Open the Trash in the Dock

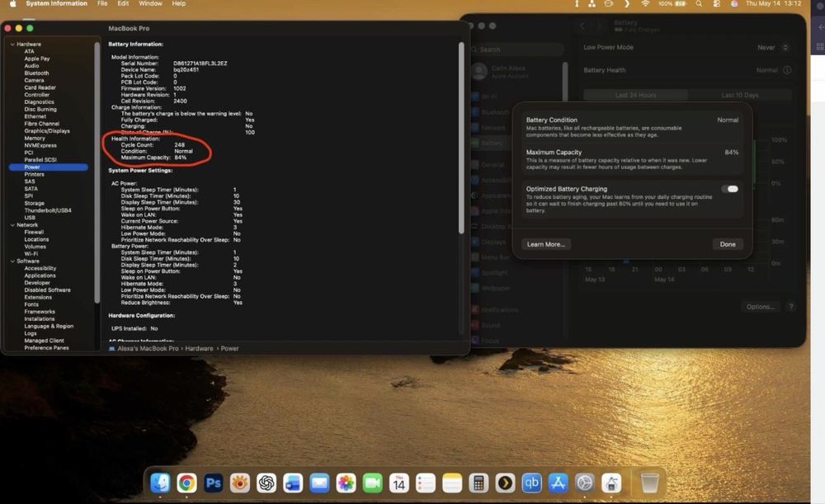point(649,483)
